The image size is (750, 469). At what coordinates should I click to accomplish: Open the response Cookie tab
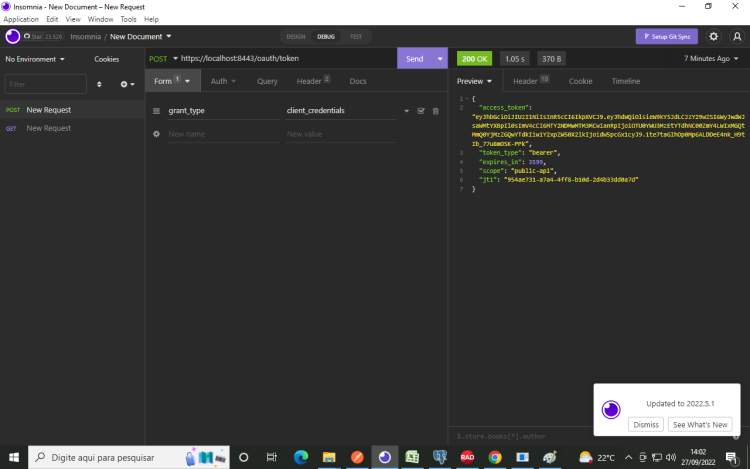point(581,81)
